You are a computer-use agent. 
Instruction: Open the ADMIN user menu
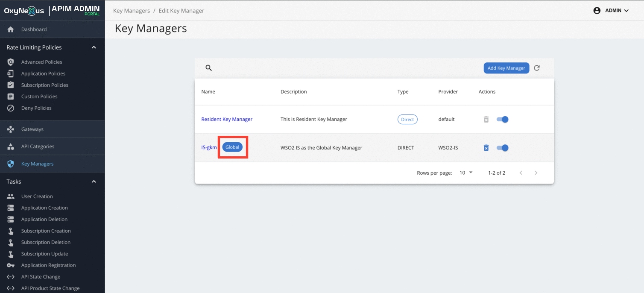[x=611, y=11]
